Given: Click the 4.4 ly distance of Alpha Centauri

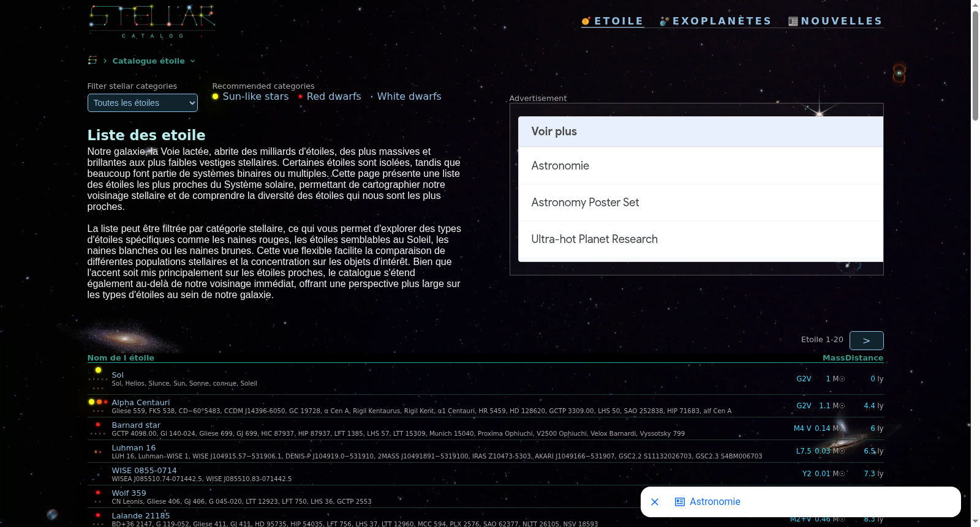Looking at the screenshot, I should (x=873, y=406).
